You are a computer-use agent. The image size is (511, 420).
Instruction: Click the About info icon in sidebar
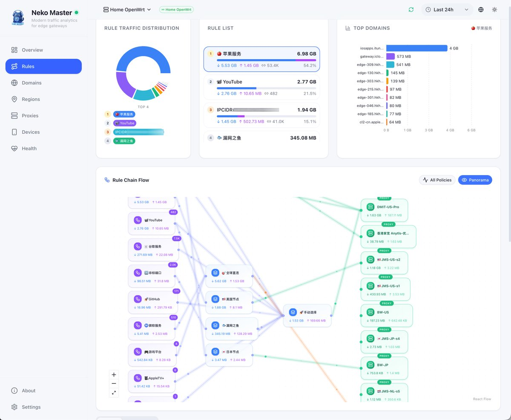[14, 391]
